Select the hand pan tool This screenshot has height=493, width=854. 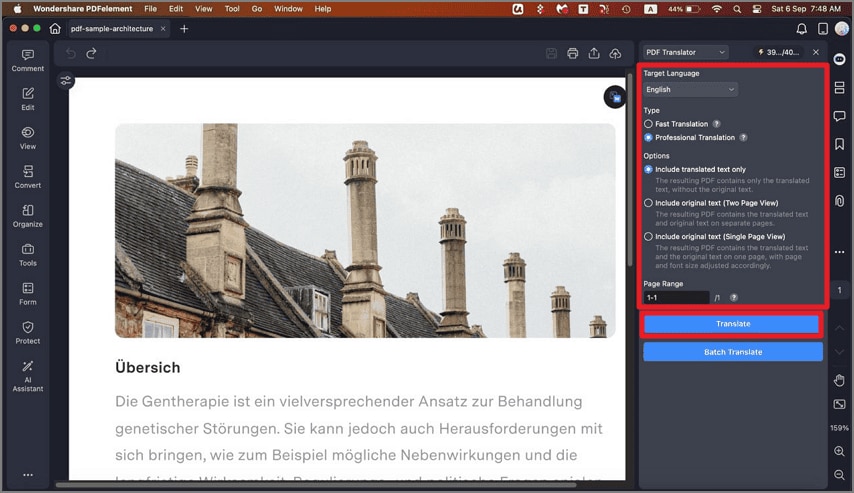[839, 380]
